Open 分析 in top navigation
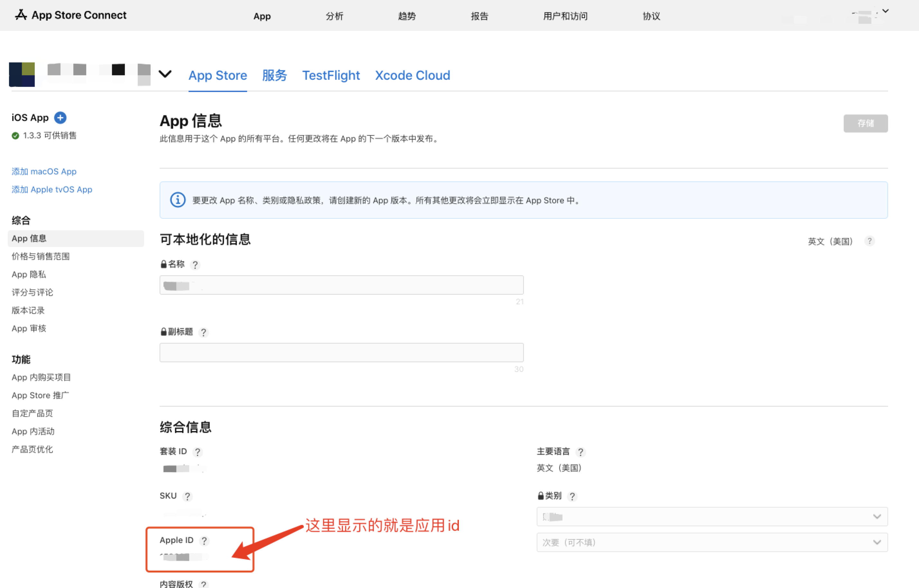 pyautogui.click(x=334, y=16)
